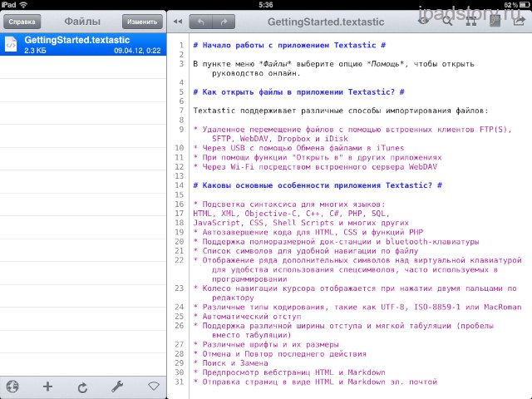The height and width of the screenshot is (399, 532).
Task: Tap line 'Удаленное перемещение файлов с помощью встроенных клиентов'
Action: [352, 134]
